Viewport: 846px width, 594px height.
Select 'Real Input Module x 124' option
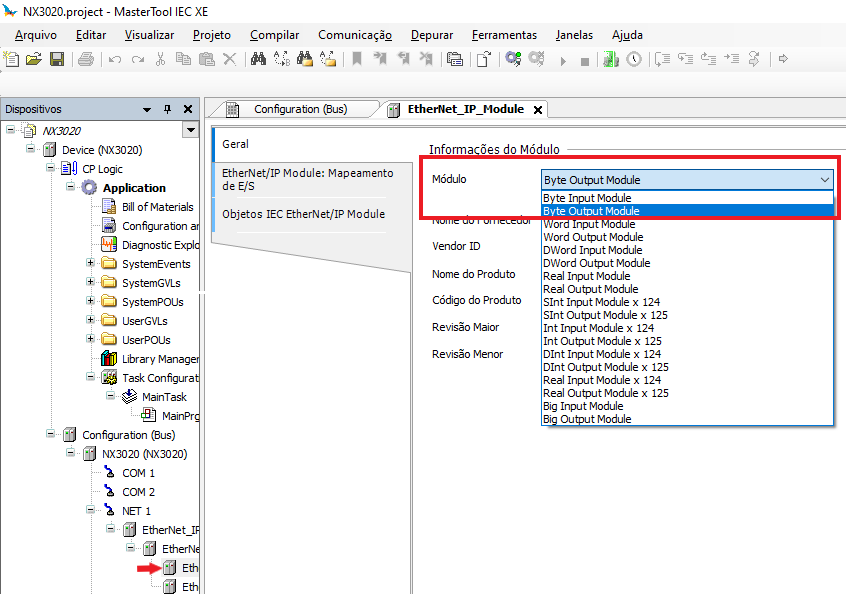pos(601,380)
